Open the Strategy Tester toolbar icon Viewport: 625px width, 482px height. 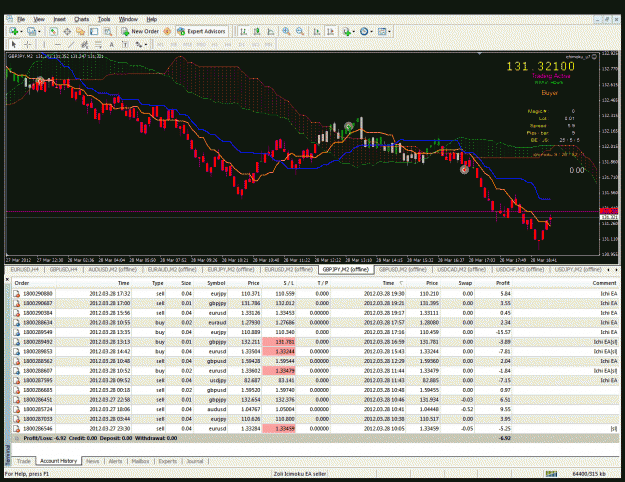[108, 31]
